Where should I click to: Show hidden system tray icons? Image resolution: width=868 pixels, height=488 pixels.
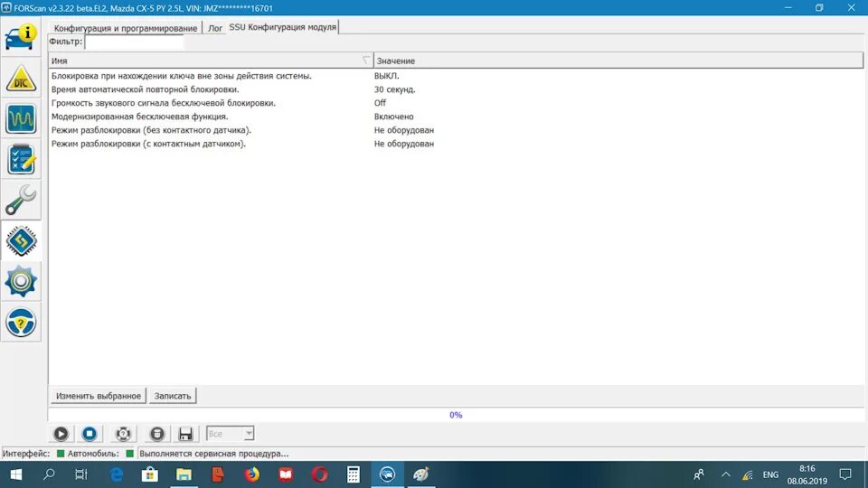[726, 474]
